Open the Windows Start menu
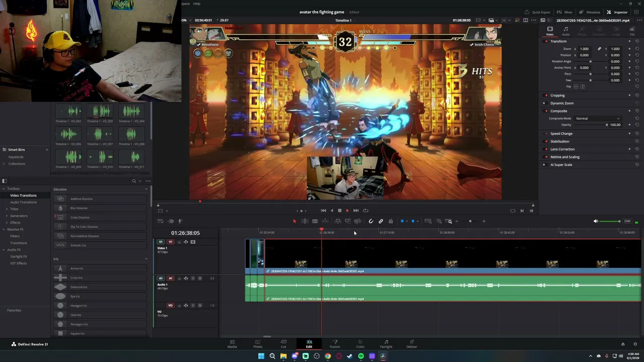Screen dimensions: 644x362 261,356
